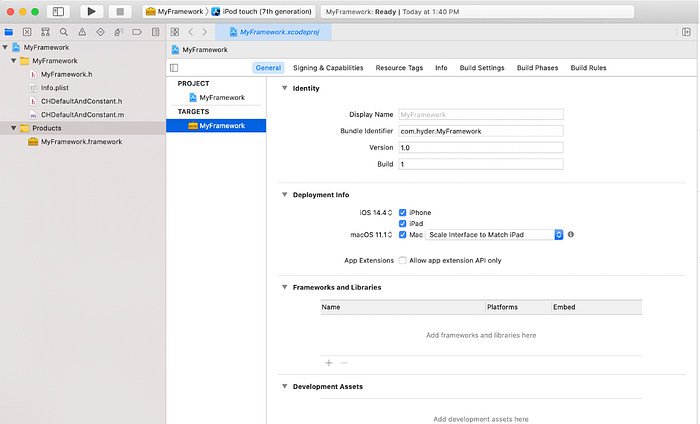
Task: Collapse the Development Assets section
Action: pyautogui.click(x=284, y=386)
